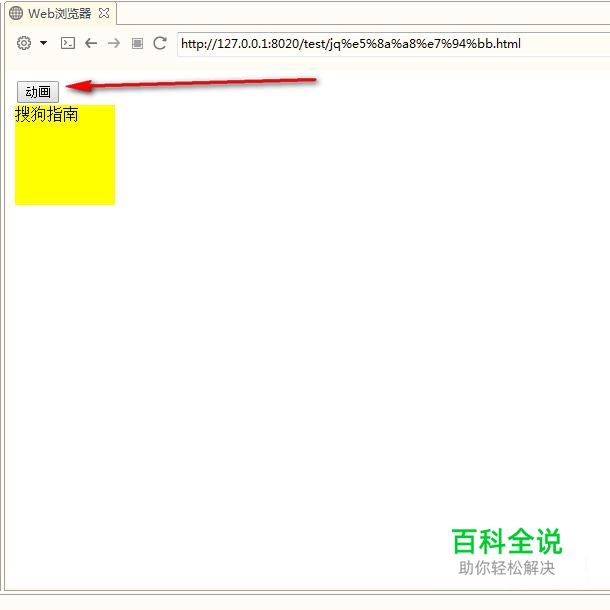Close the Web浏览器 tab

[x=104, y=14]
